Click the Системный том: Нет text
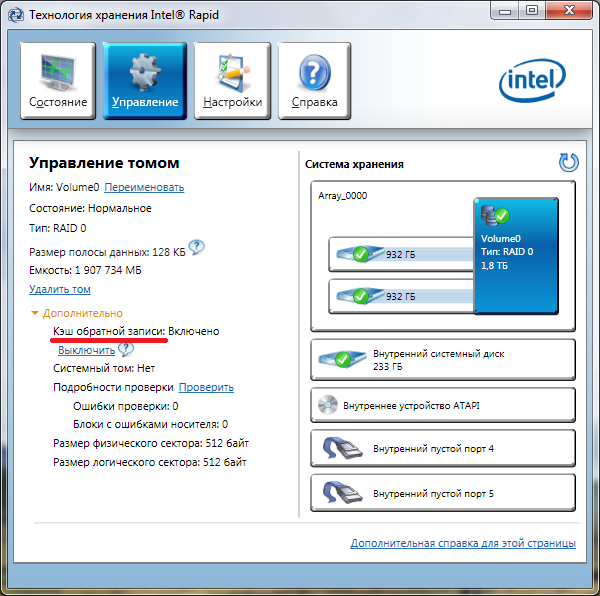Viewport: 600px width, 596px height. (104, 368)
